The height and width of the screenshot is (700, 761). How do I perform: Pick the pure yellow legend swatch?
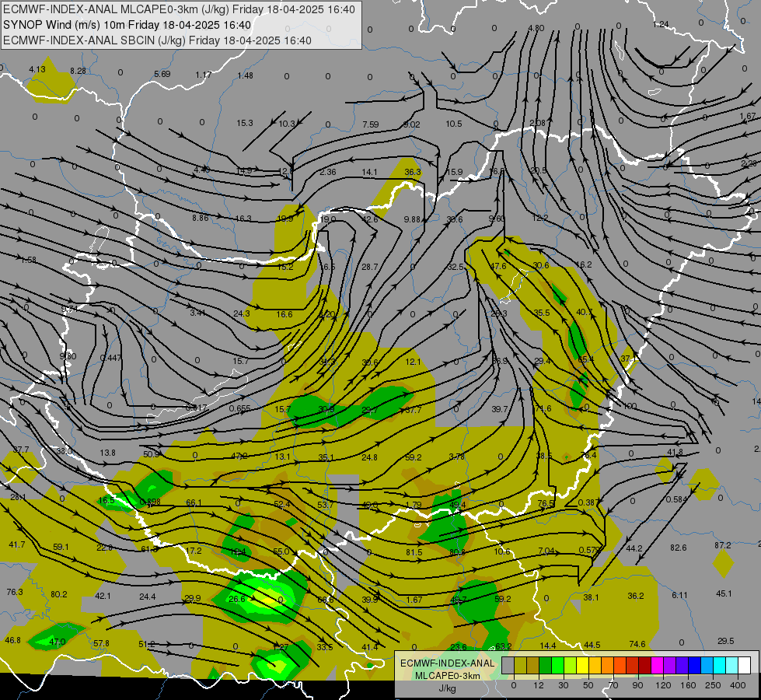[x=583, y=666]
